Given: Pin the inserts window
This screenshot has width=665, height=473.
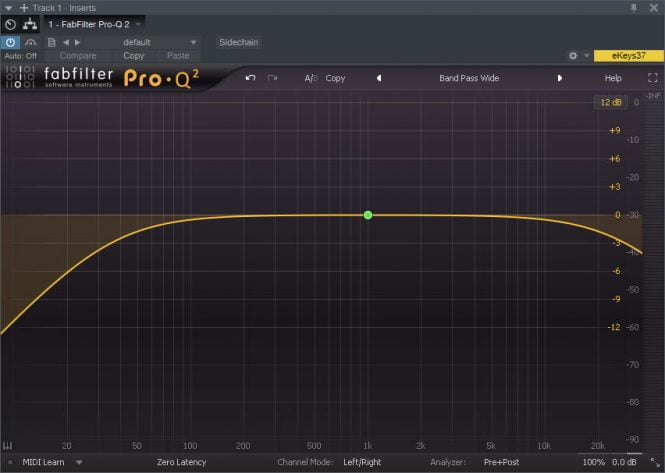Looking at the screenshot, I should [634, 8].
